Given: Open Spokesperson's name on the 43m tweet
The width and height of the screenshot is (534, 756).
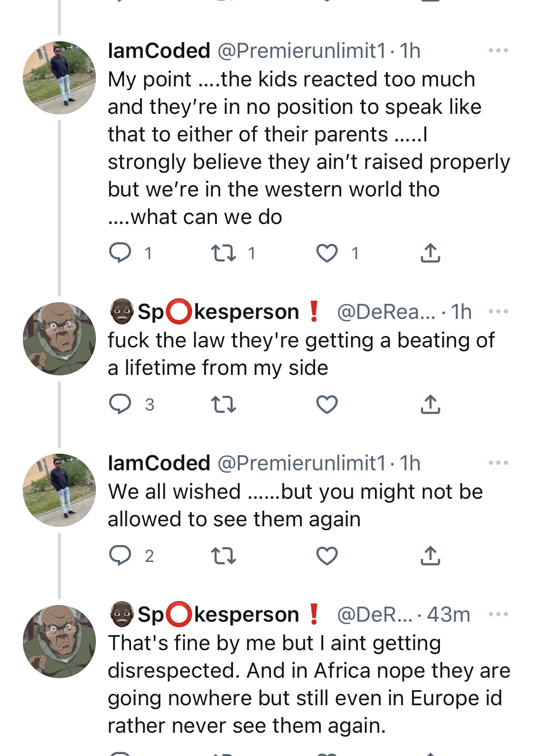Looking at the screenshot, I should (217, 614).
